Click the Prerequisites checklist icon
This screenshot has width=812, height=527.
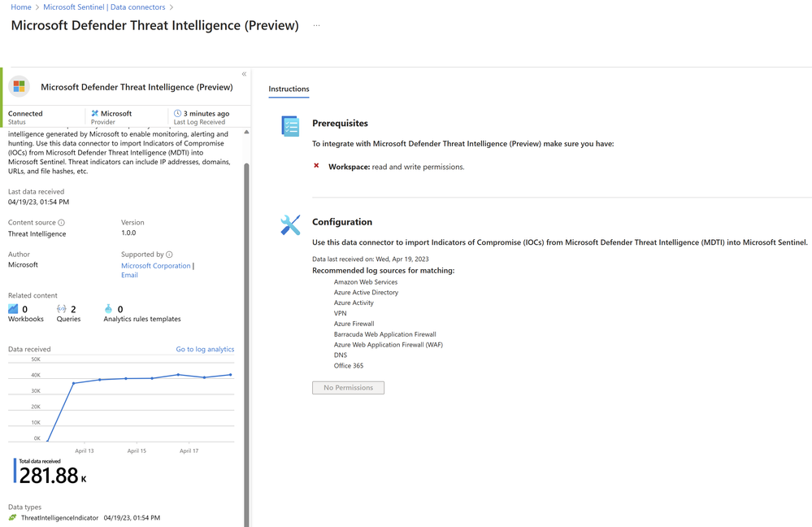point(290,126)
